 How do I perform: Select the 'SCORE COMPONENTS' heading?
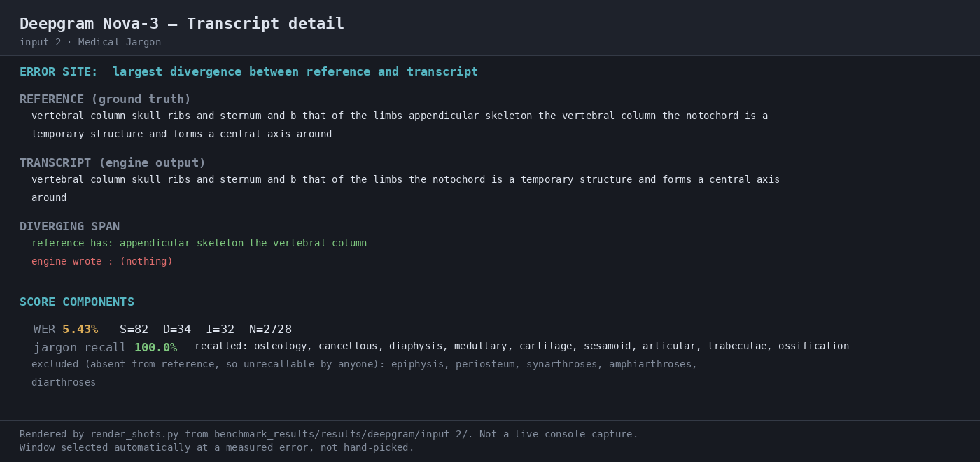(77, 302)
